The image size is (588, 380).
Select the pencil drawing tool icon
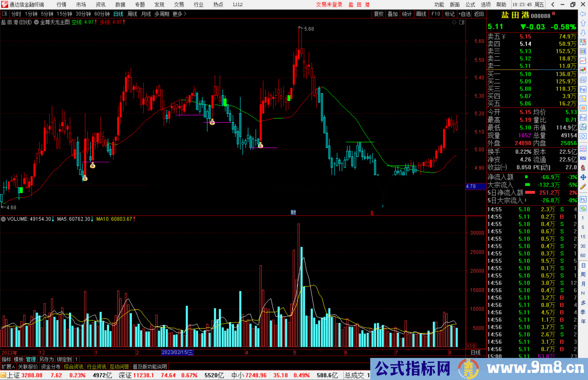[583, 187]
